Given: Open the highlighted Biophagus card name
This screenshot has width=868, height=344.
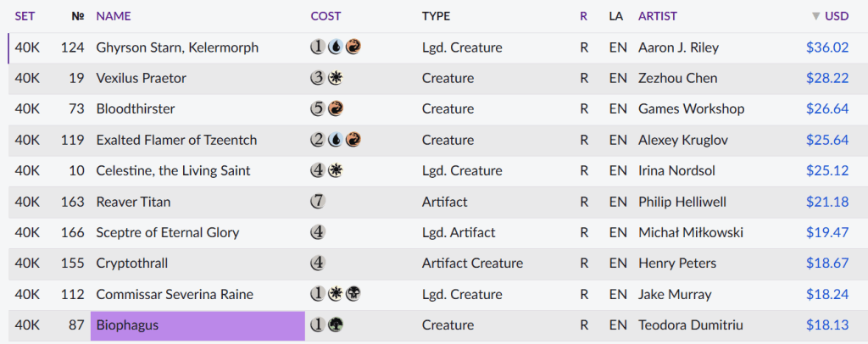Looking at the screenshot, I should [127, 325].
